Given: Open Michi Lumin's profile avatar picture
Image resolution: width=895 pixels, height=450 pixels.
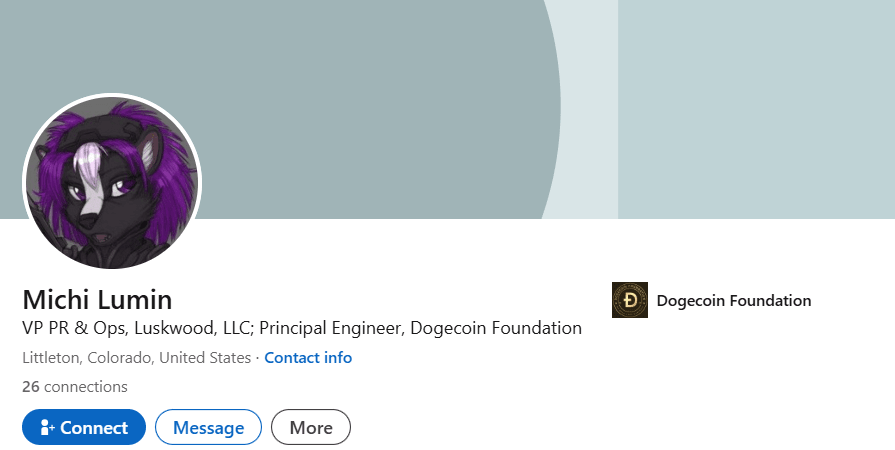Looking at the screenshot, I should pyautogui.click(x=112, y=183).
